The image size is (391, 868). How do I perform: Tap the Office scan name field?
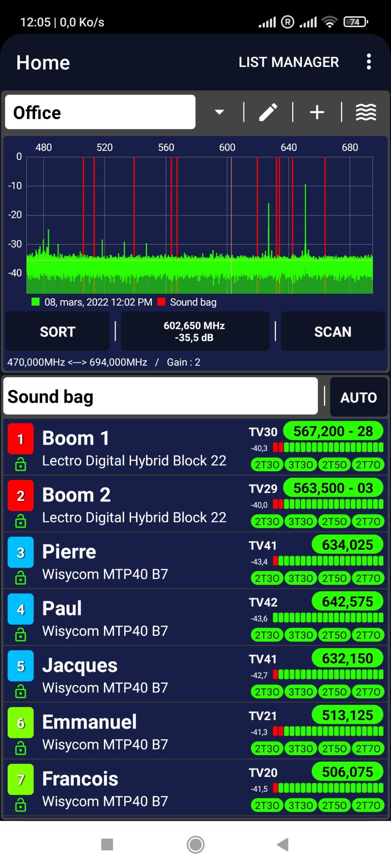(x=100, y=112)
